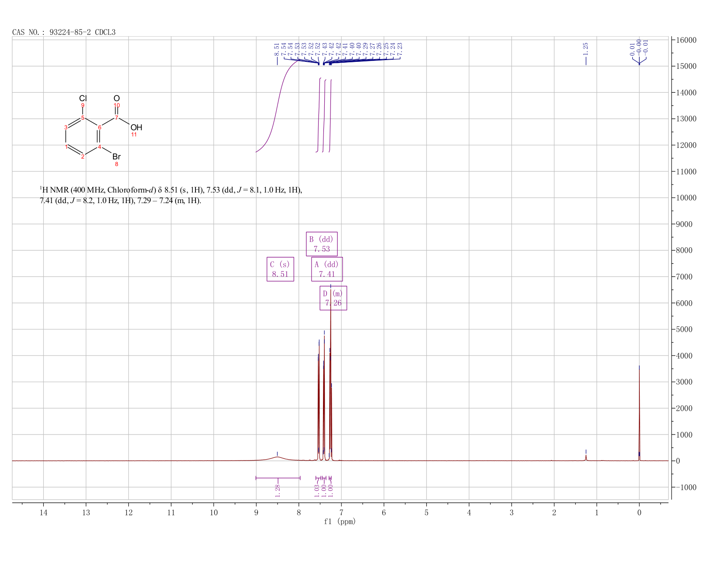
Task: Click the 1.28 integral value
Action: click(278, 491)
